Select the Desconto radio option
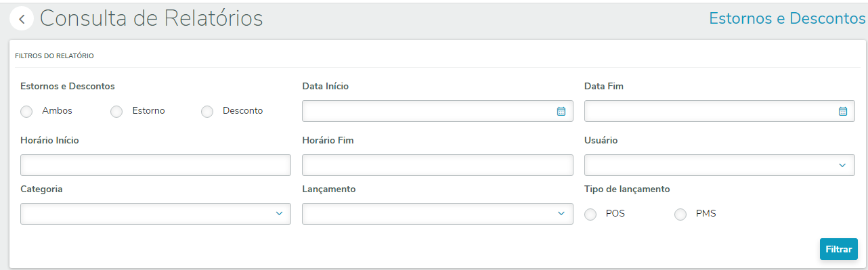The image size is (868, 270). pos(207,112)
